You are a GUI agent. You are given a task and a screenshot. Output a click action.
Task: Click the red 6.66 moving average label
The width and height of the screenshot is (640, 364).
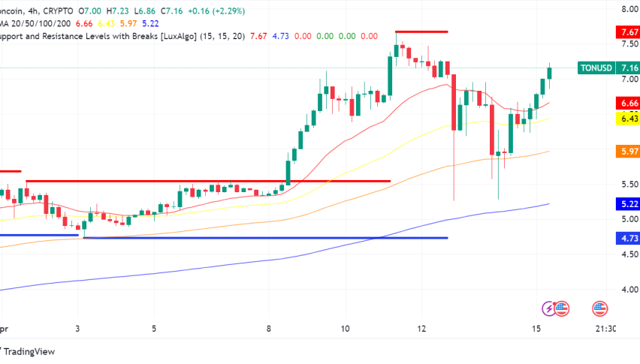tap(628, 103)
